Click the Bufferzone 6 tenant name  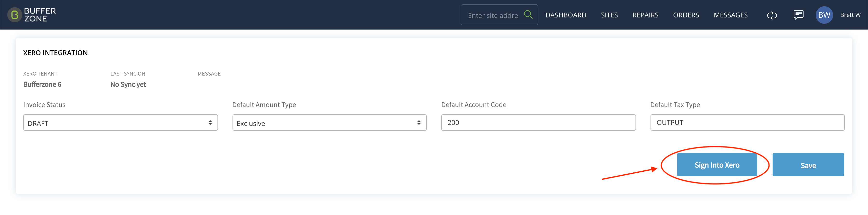pyautogui.click(x=42, y=84)
